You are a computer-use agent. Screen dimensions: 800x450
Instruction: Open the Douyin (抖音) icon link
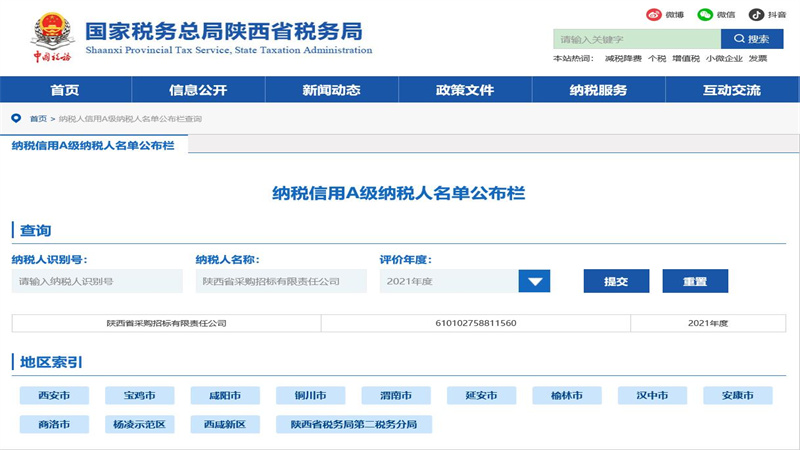(757, 14)
